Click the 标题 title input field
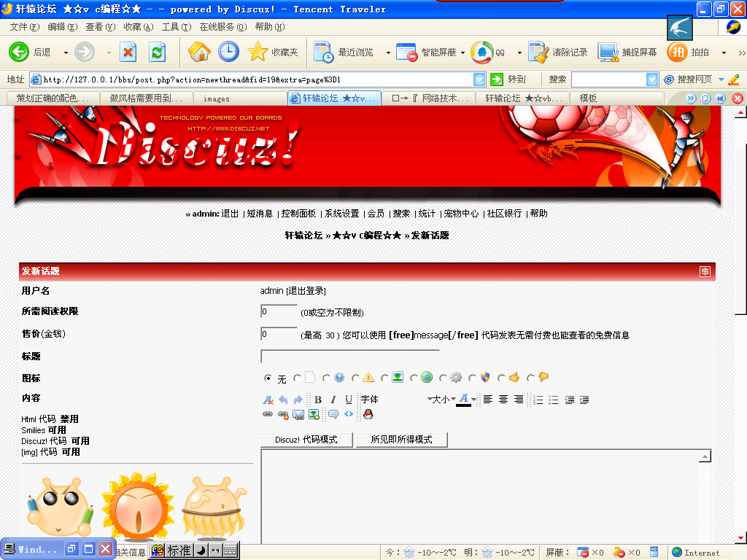 point(350,357)
